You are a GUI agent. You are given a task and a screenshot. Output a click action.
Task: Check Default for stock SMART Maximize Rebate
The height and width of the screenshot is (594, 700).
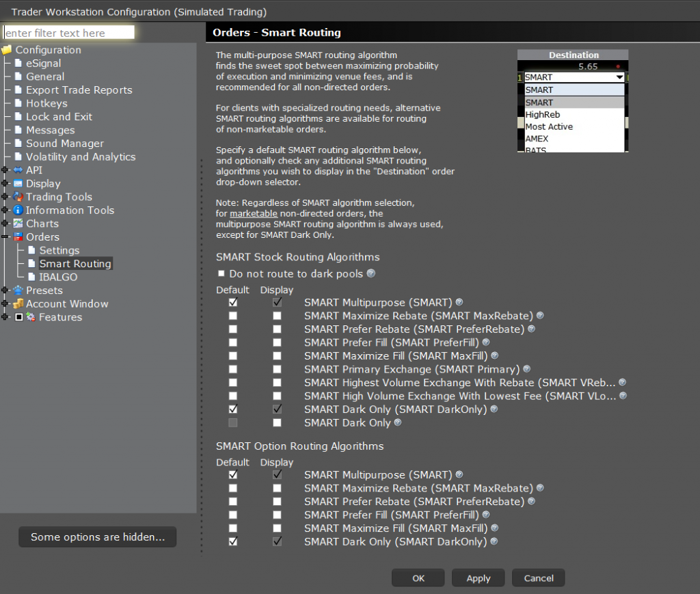pyautogui.click(x=233, y=316)
